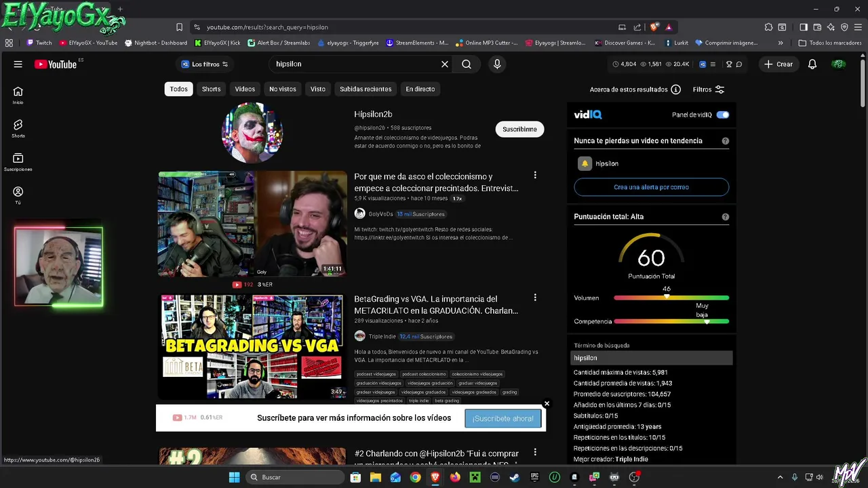Select the Shorts filter chip
This screenshot has width=868, height=488.
[x=211, y=89]
